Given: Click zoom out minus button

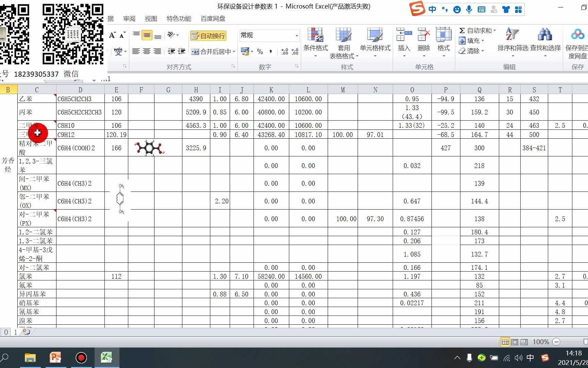Looking at the screenshot, I should pyautogui.click(x=556, y=342).
